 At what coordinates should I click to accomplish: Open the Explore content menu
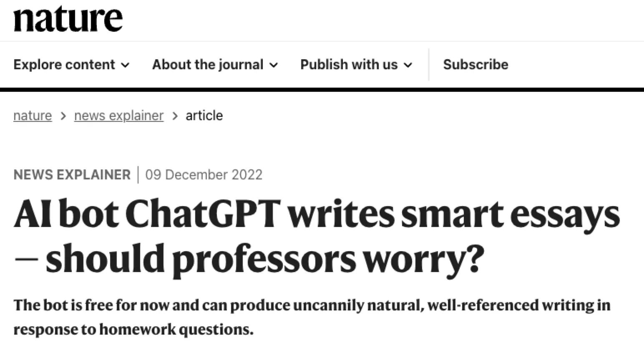[64, 65]
